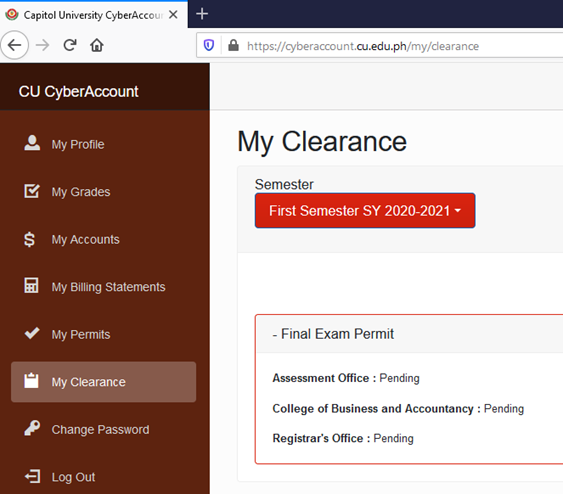Open a new tab with plus button
This screenshot has width=563, height=494.
(202, 14)
